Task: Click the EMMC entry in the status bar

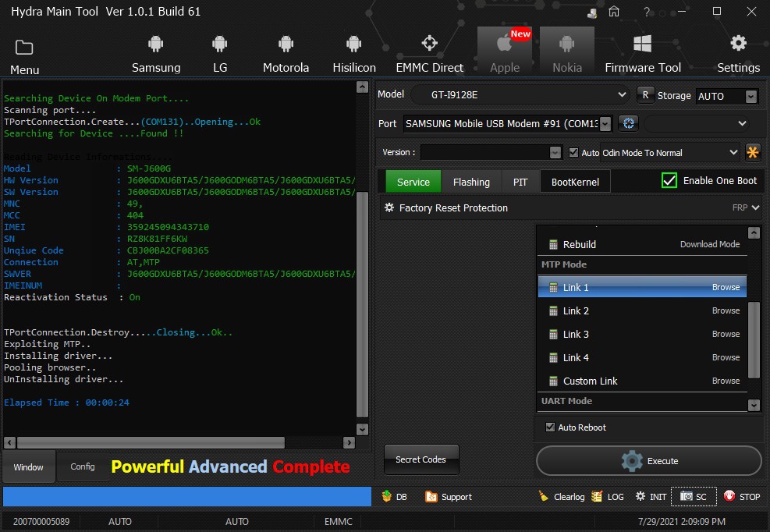Action: [339, 521]
